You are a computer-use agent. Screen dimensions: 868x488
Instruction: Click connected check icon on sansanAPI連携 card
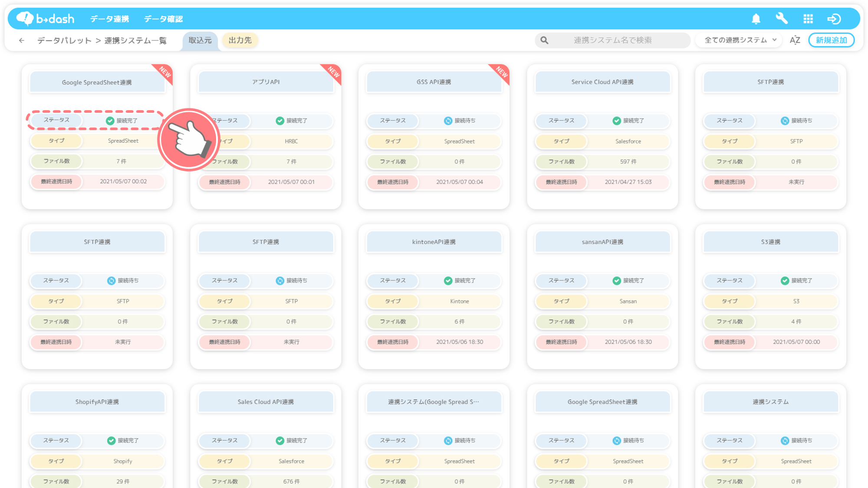click(x=617, y=281)
